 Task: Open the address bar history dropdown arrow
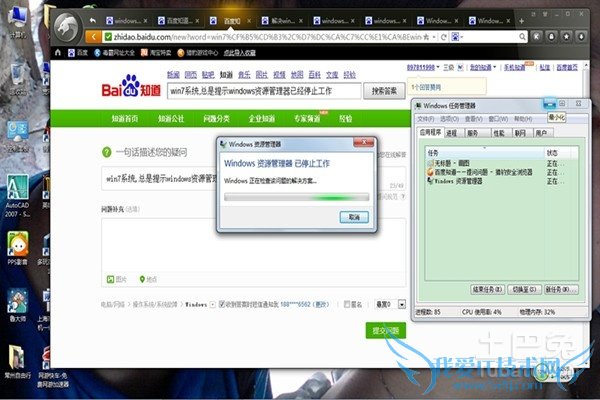click(x=434, y=37)
